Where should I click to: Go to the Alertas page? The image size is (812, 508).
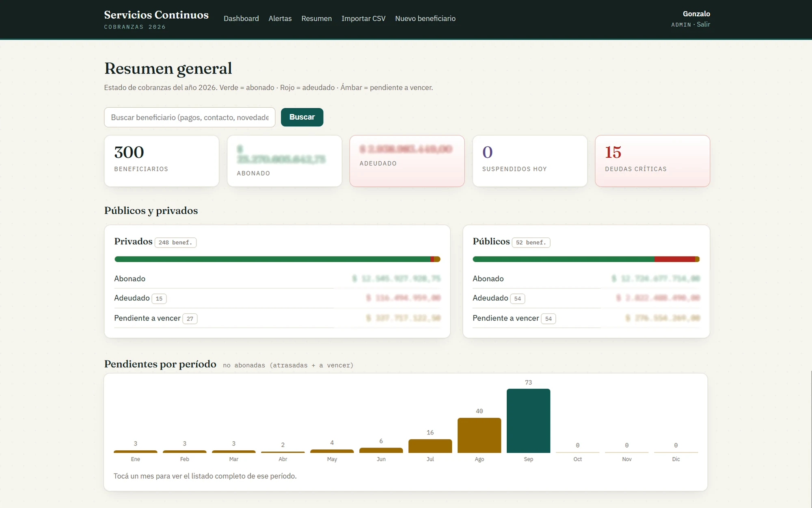click(x=280, y=19)
